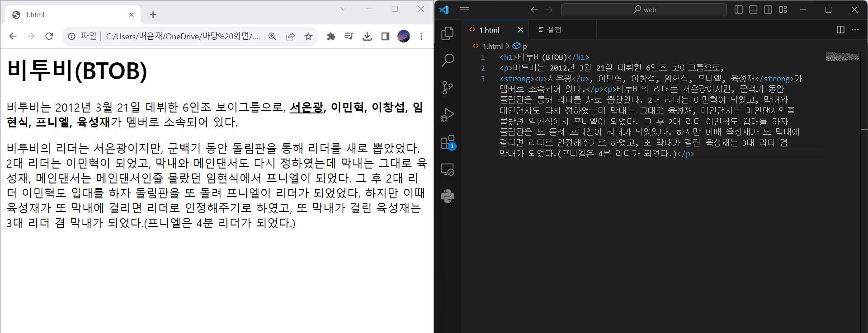Go back in Chrome browser
The height and width of the screenshot is (333, 868).
(x=13, y=36)
